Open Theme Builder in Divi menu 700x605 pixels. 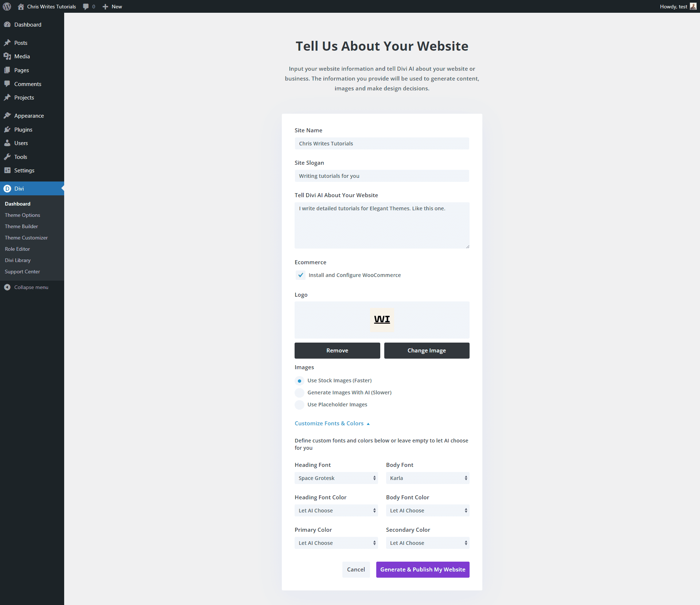(x=22, y=226)
